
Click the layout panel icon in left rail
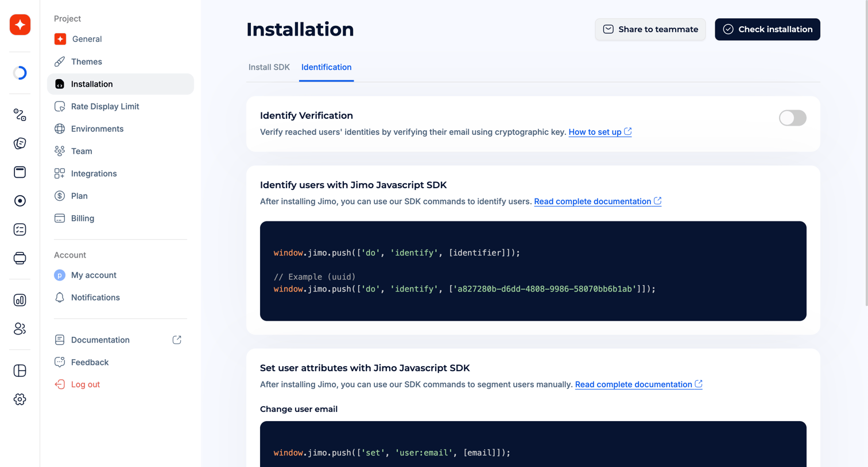pos(20,371)
